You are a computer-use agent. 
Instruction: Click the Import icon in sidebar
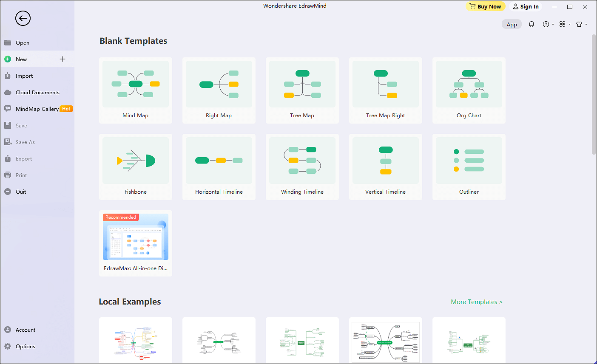tap(8, 76)
